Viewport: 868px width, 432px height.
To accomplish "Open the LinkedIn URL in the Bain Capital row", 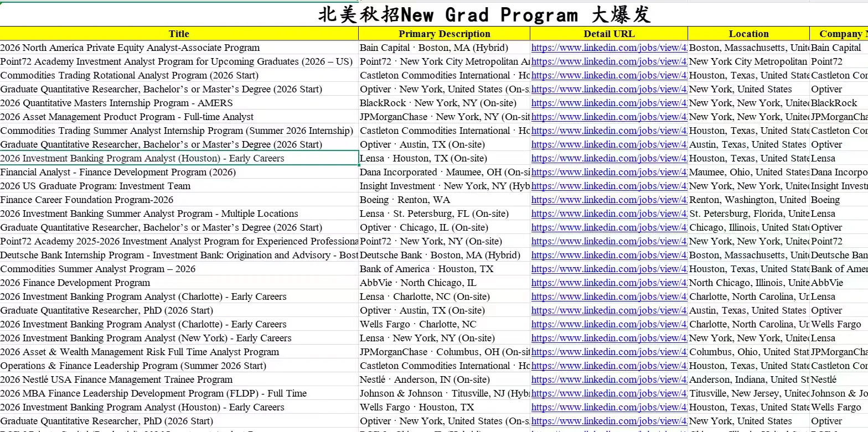I will [x=609, y=48].
